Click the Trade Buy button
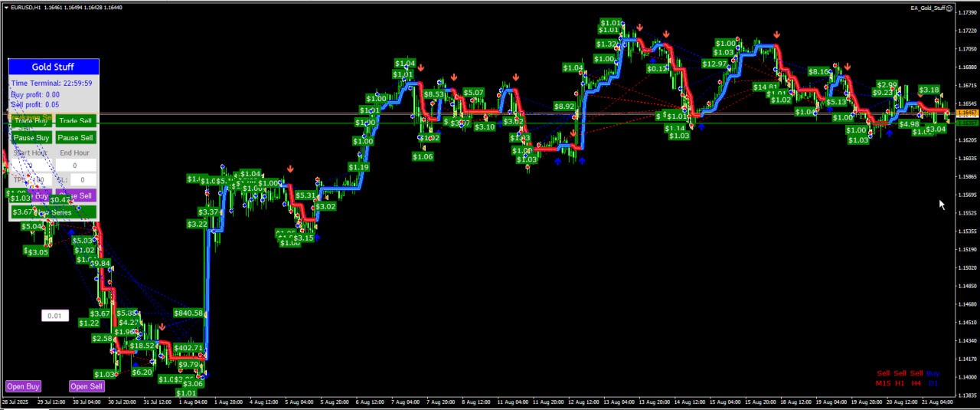 (x=31, y=120)
